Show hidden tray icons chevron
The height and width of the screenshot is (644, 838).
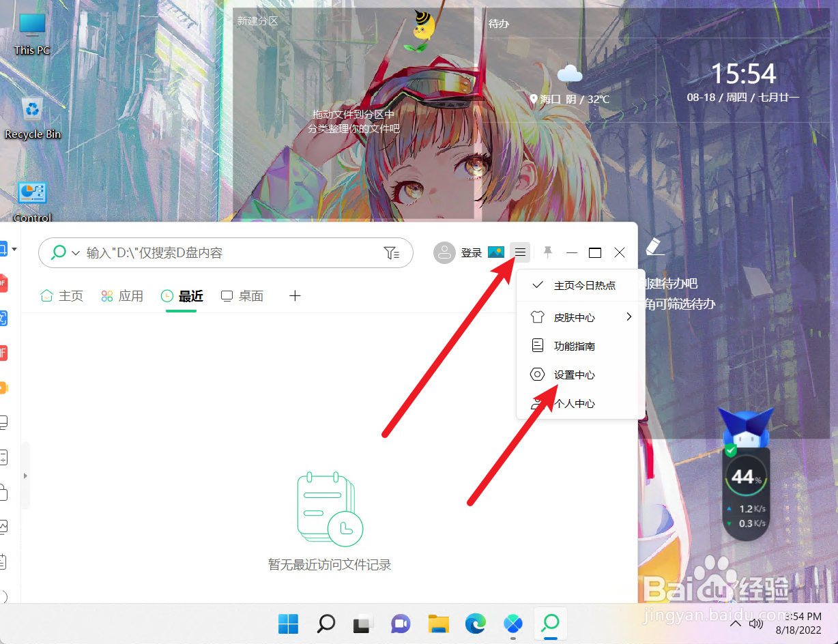[x=735, y=624]
